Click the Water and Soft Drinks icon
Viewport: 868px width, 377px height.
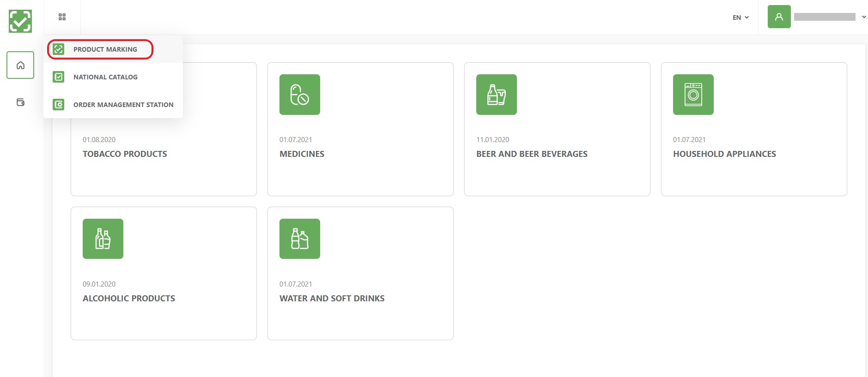(x=300, y=239)
